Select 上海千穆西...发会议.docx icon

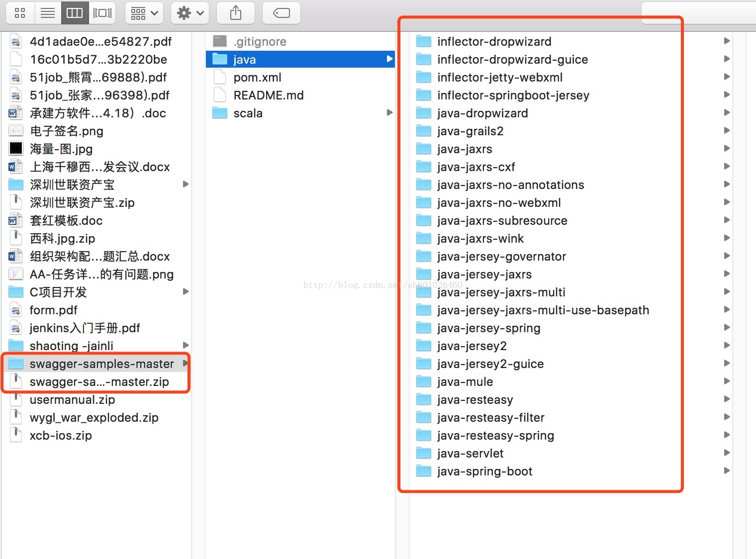pos(16,167)
